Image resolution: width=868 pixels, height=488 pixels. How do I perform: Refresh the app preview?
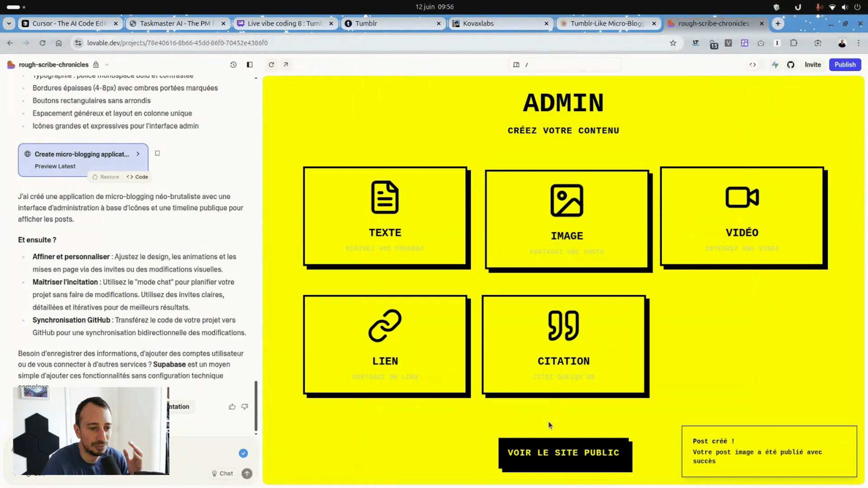click(271, 65)
